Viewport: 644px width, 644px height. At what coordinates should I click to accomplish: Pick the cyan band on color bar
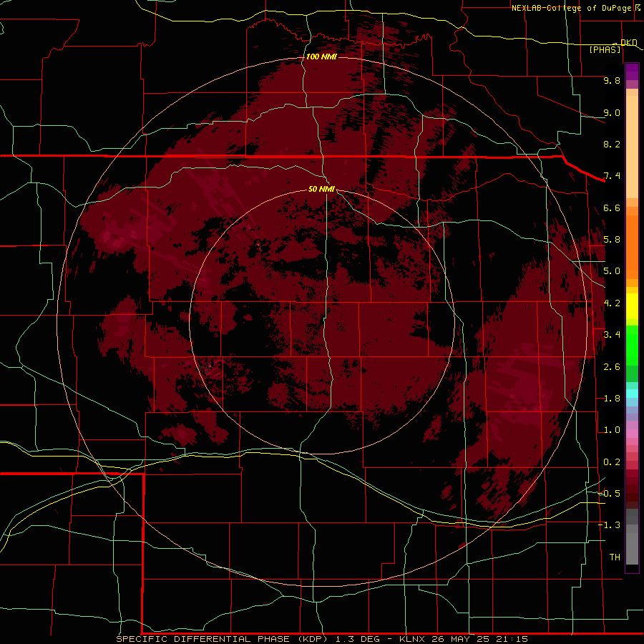[632, 393]
